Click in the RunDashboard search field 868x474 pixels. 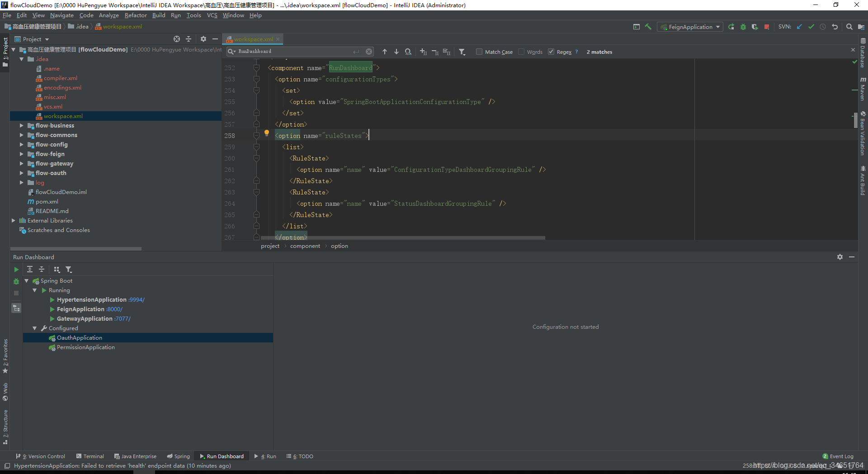coord(294,52)
